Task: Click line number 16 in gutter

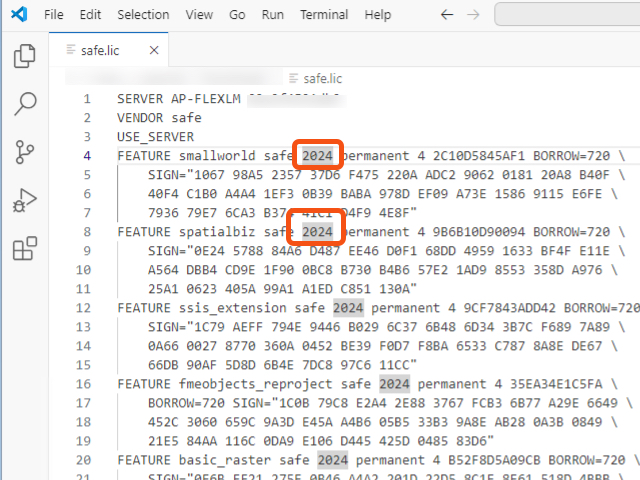Action: pyautogui.click(x=83, y=384)
